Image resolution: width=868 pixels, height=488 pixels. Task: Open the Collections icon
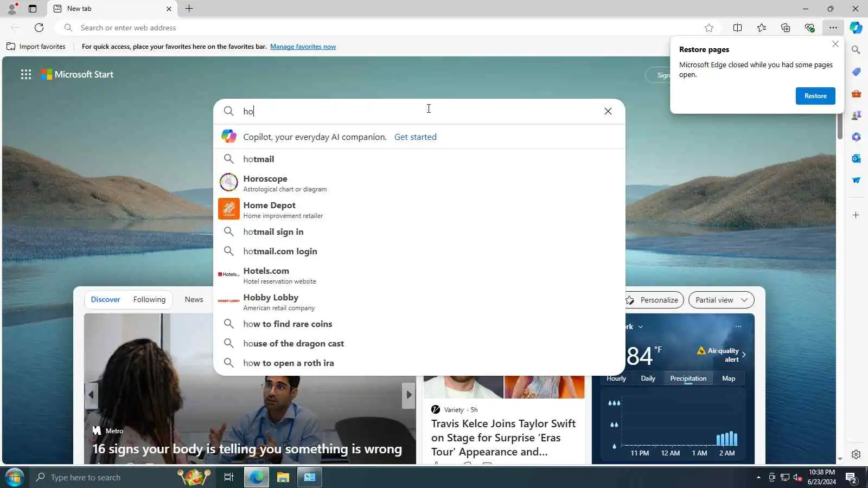[786, 28]
